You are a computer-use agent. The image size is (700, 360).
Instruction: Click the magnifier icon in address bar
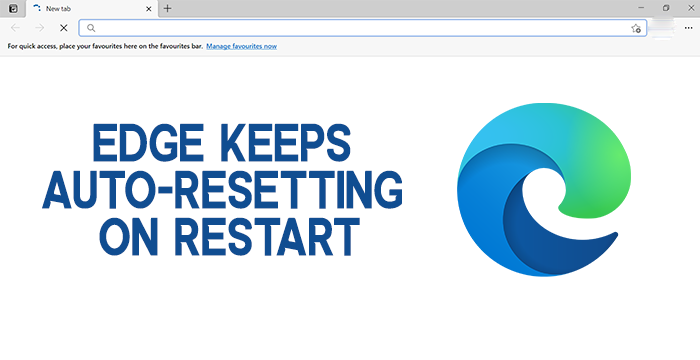[x=91, y=28]
